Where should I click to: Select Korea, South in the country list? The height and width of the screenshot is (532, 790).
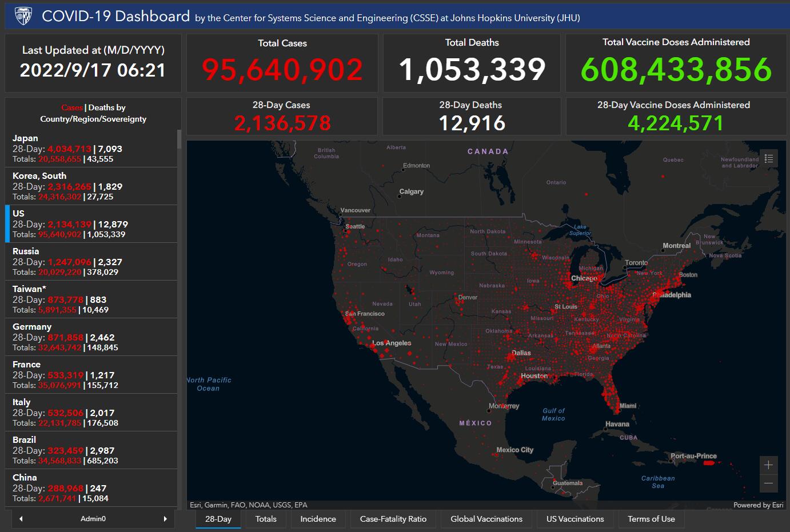coord(91,186)
